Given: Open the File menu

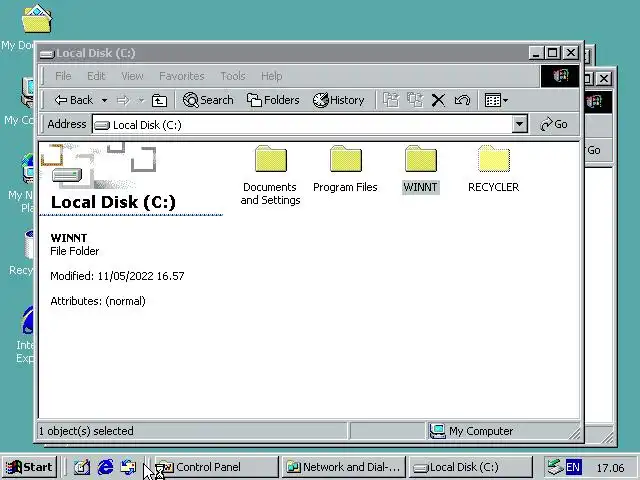Looking at the screenshot, I should tap(63, 76).
